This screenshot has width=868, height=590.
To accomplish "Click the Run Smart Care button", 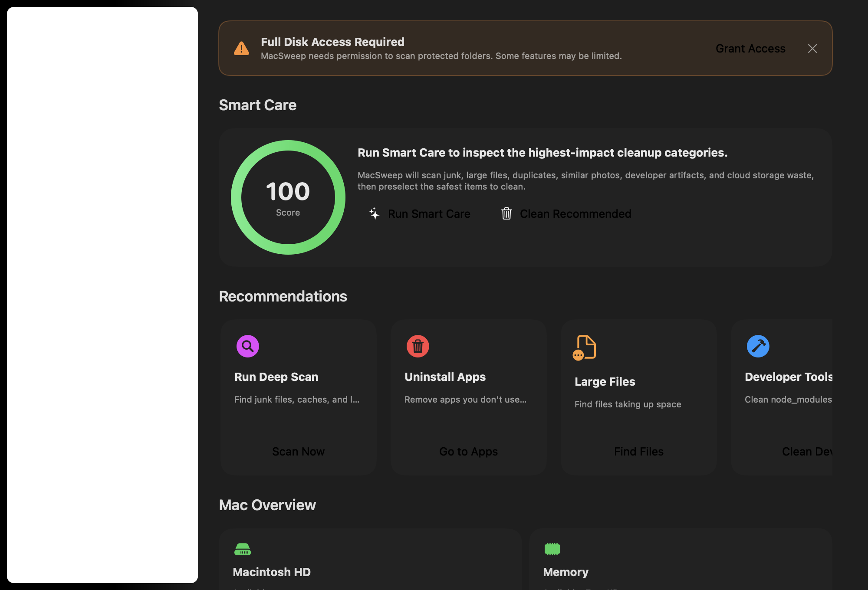I will (x=419, y=214).
